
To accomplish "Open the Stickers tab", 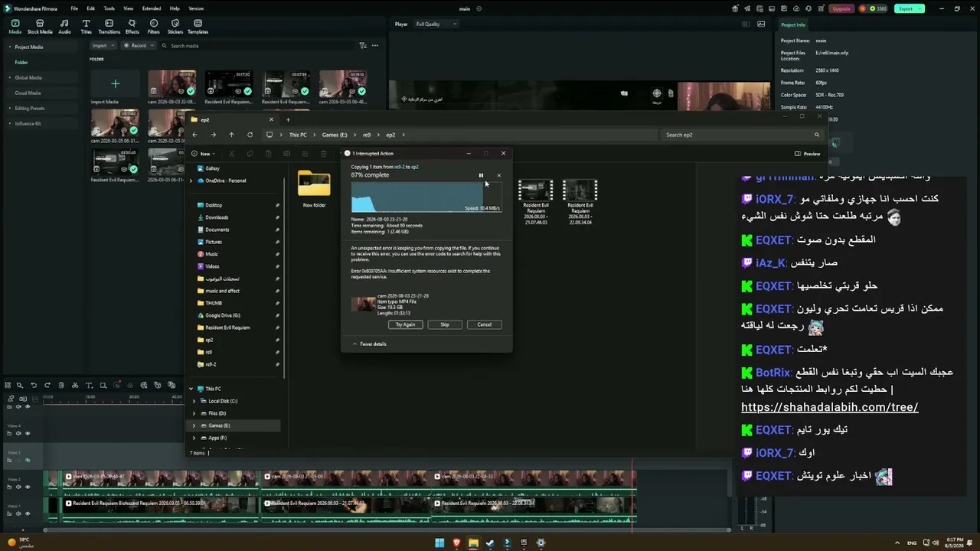I will pyautogui.click(x=175, y=27).
